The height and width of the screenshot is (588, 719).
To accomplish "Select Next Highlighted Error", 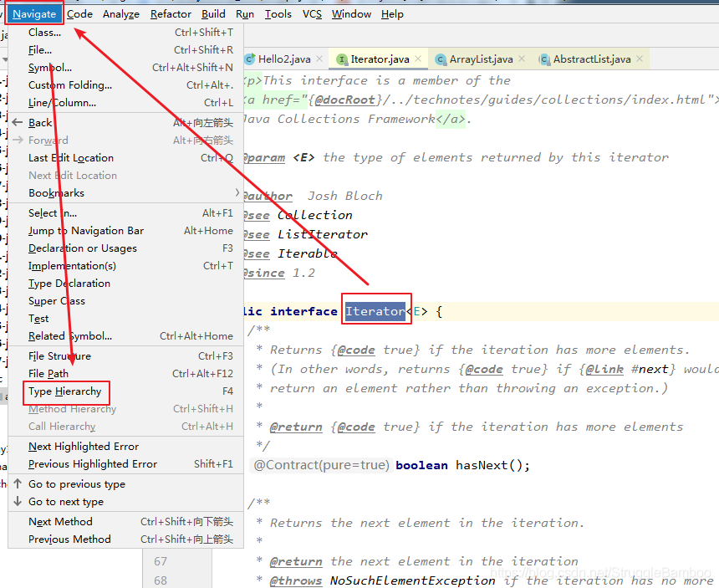I will tap(126, 447).
